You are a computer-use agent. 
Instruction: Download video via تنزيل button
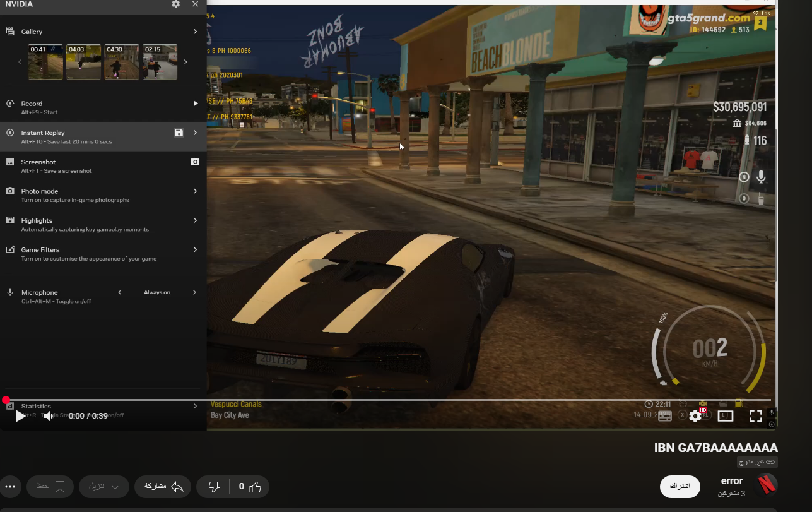[104, 487]
